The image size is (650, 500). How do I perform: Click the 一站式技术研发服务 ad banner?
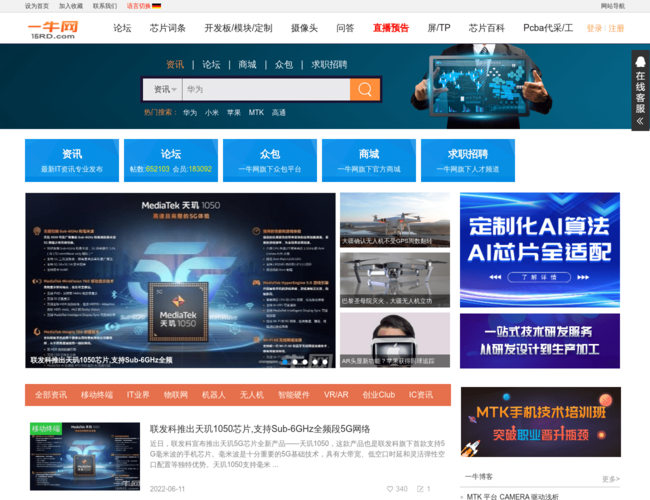point(540,341)
